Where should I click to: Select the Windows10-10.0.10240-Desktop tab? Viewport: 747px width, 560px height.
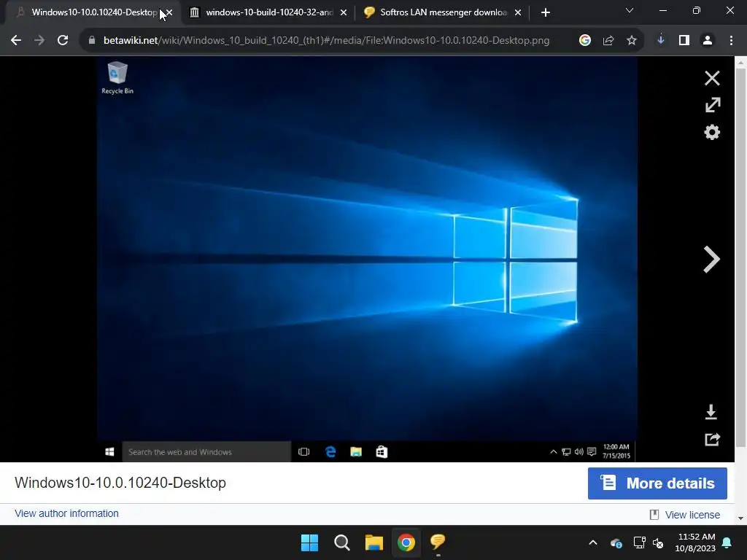pyautogui.click(x=94, y=12)
